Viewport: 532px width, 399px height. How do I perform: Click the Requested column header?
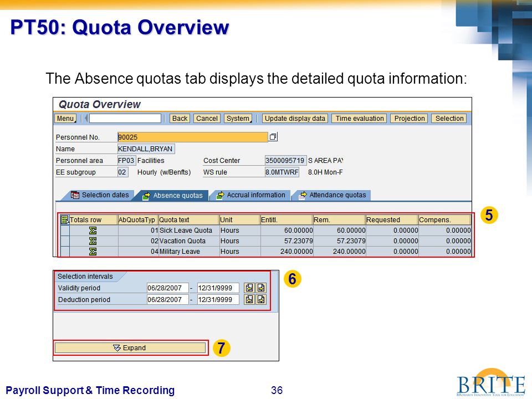click(x=392, y=220)
